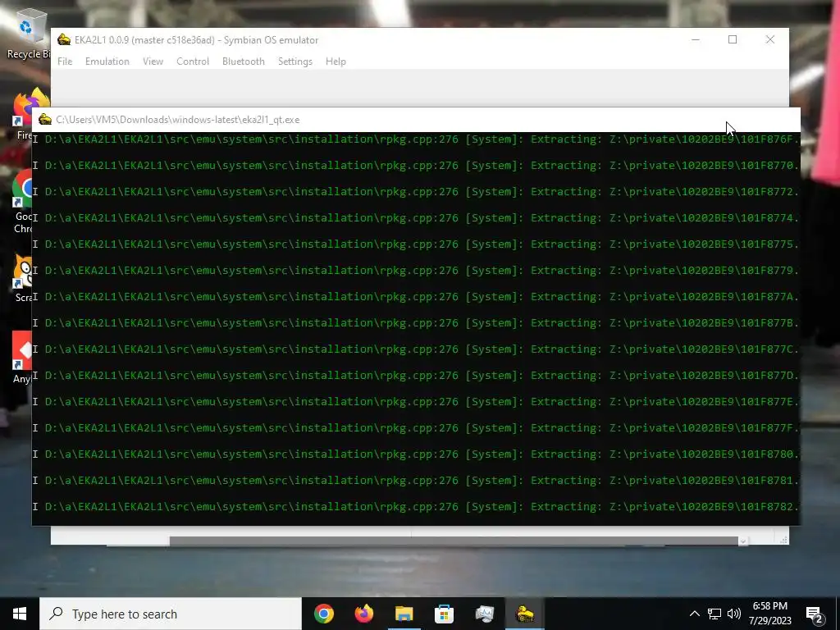840x630 pixels.
Task: Click the scrollbar arrow at right end
Action: [x=742, y=541]
